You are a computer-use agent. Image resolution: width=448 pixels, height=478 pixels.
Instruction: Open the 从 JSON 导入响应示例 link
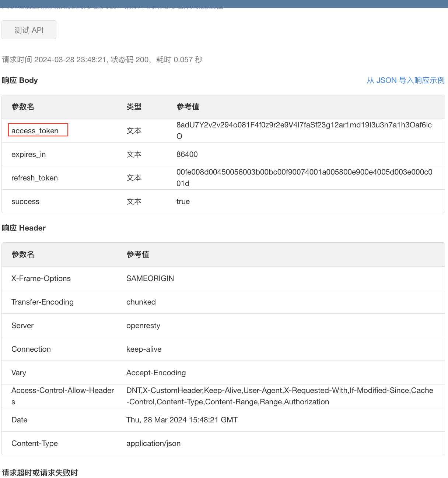point(405,80)
